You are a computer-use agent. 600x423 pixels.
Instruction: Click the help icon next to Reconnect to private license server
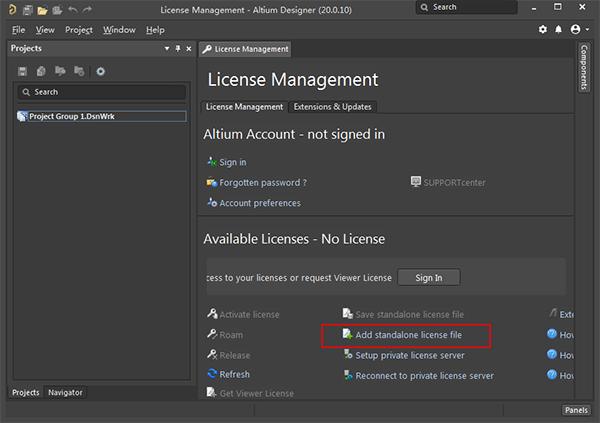click(551, 374)
